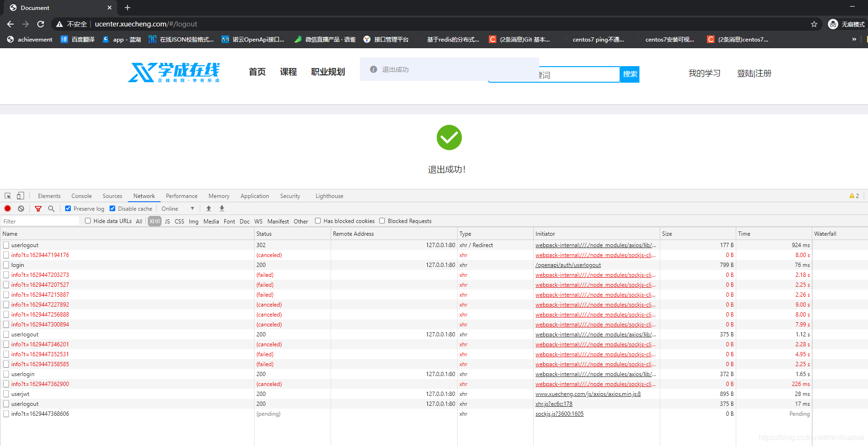Clear the network log icon
Screen dimensions: 868x446
pos(21,208)
